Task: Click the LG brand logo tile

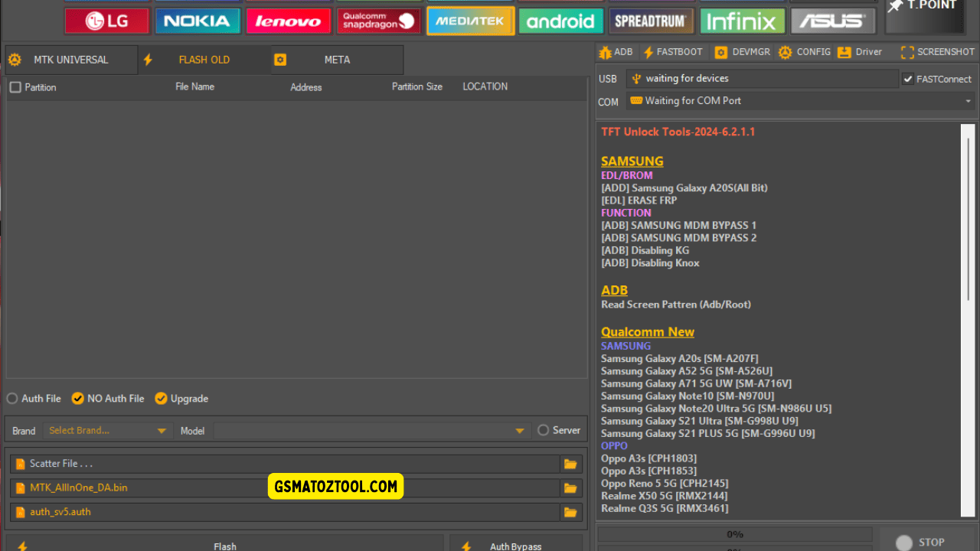Action: coord(107,21)
